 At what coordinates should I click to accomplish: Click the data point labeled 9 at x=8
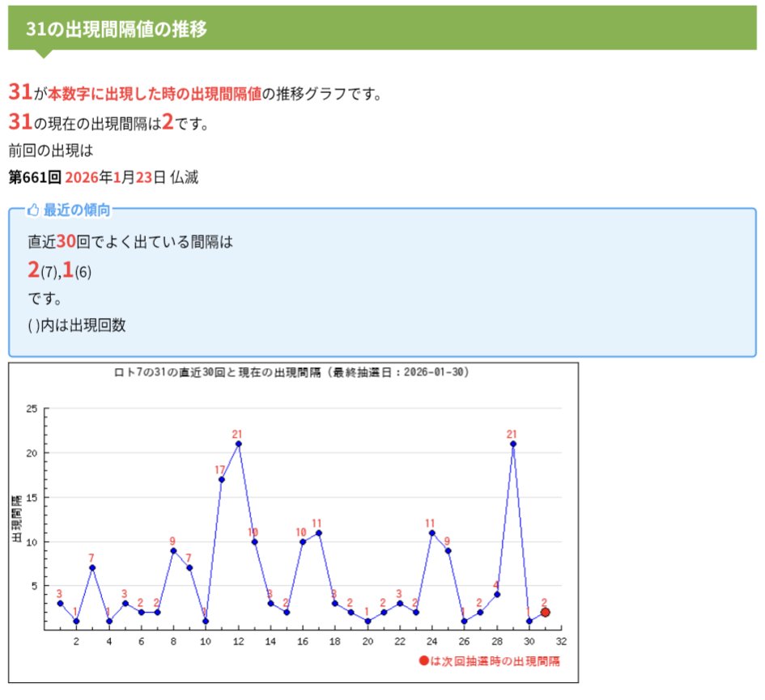coord(173,551)
